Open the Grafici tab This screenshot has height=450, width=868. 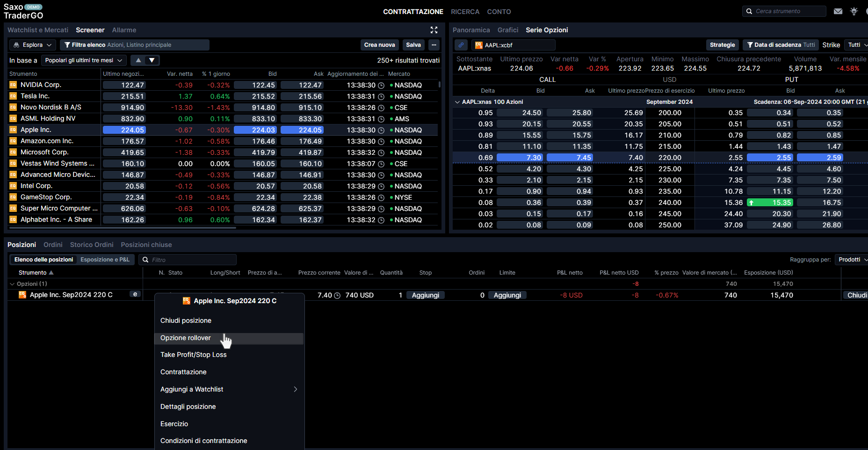(508, 30)
